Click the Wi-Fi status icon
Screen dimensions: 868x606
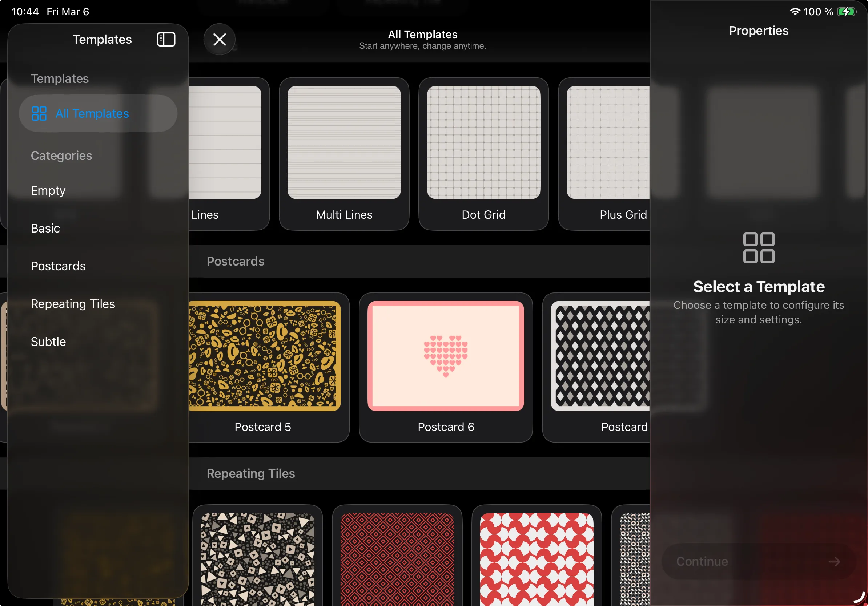click(795, 12)
